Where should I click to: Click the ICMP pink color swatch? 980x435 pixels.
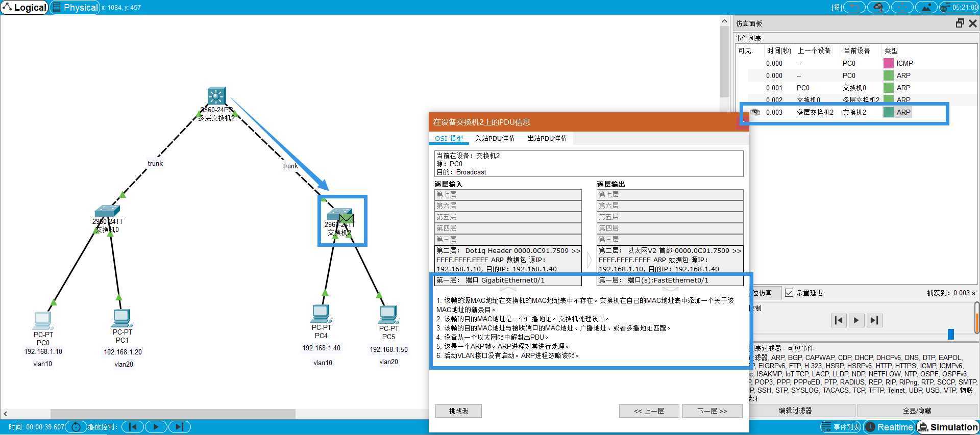pyautogui.click(x=889, y=63)
